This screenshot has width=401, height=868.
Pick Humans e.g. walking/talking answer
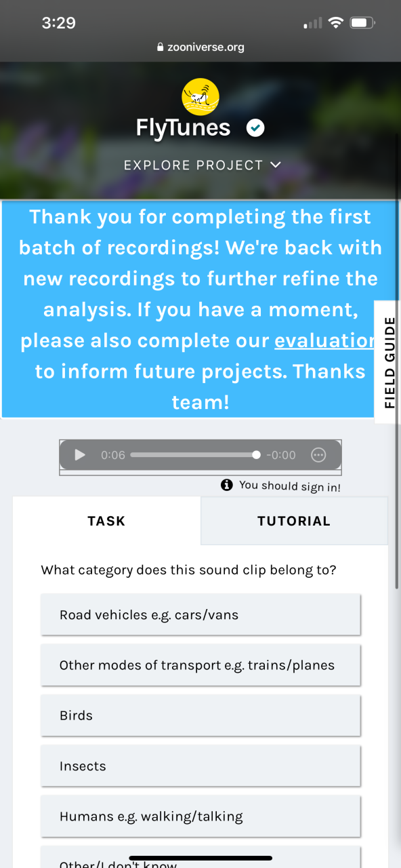click(200, 816)
